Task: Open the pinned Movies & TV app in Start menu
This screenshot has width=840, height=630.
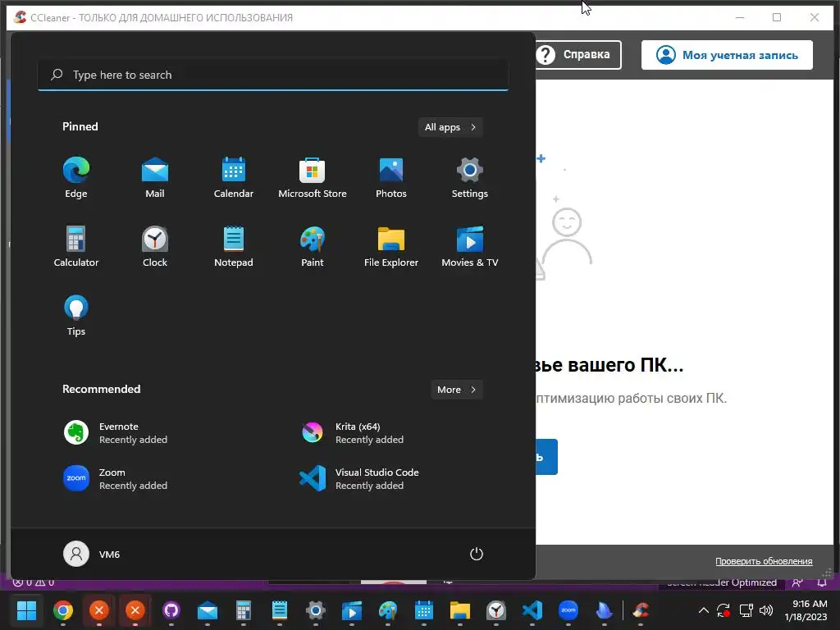Action: 470,246
